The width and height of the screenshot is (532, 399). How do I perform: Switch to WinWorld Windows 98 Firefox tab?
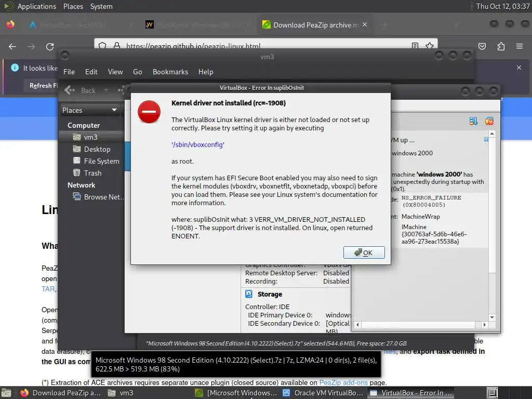[x=197, y=25]
